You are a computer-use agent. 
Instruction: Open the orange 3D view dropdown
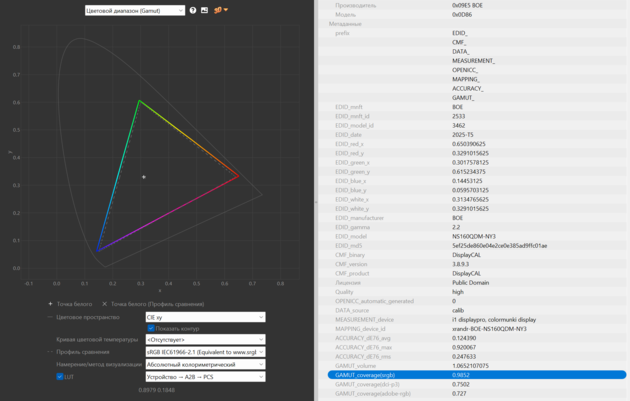click(x=221, y=10)
